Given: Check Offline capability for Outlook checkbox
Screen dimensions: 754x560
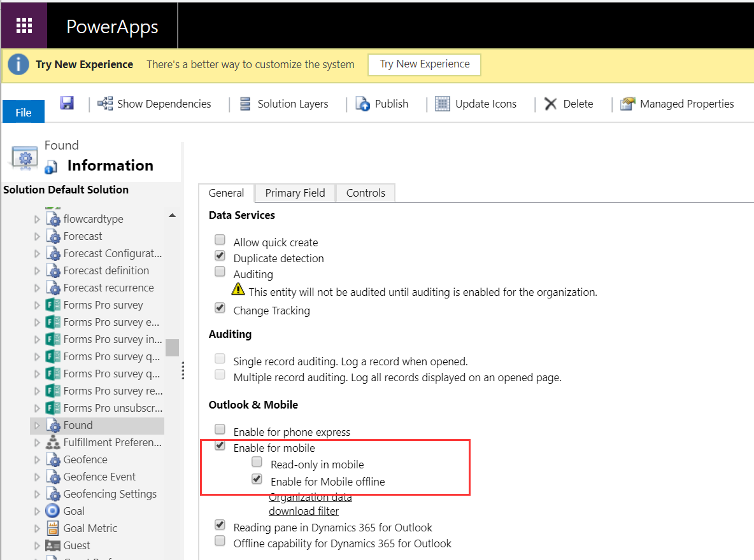Looking at the screenshot, I should pyautogui.click(x=220, y=540).
